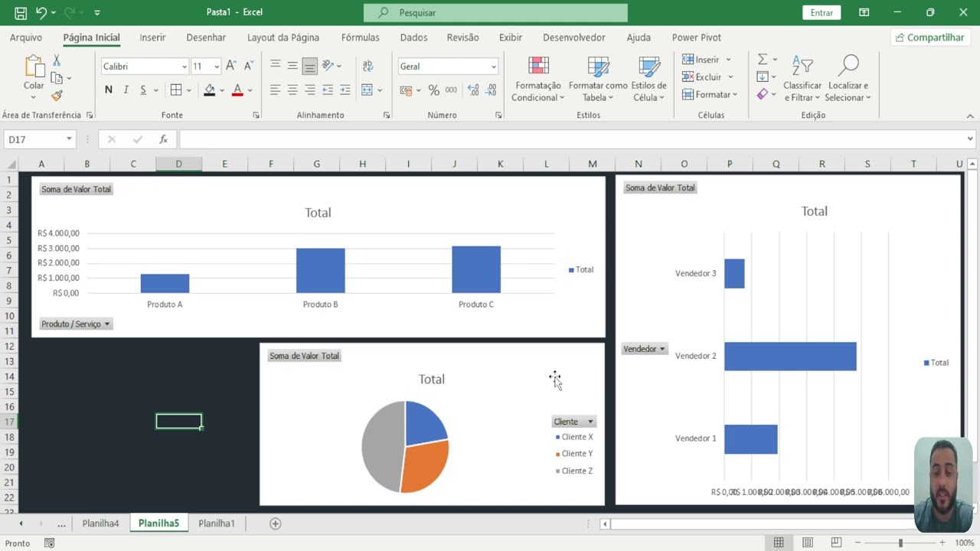
Task: Click the Decrease Indent icon
Action: coord(328,90)
